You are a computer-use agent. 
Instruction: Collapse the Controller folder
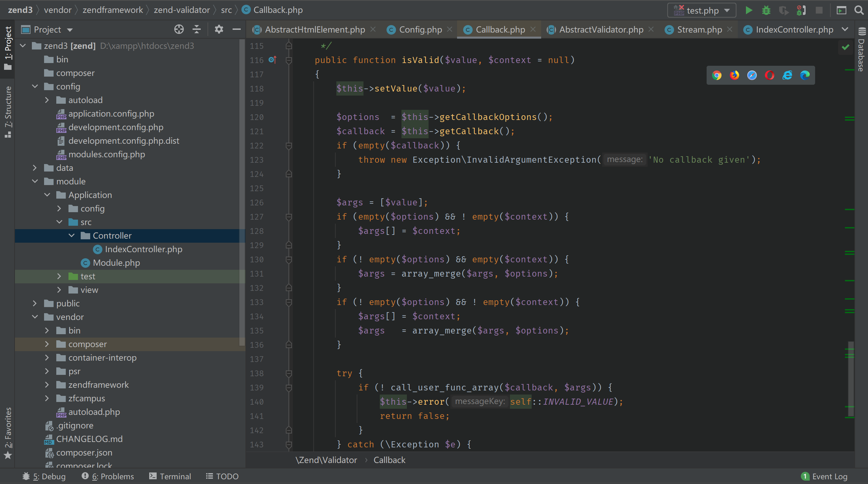72,236
